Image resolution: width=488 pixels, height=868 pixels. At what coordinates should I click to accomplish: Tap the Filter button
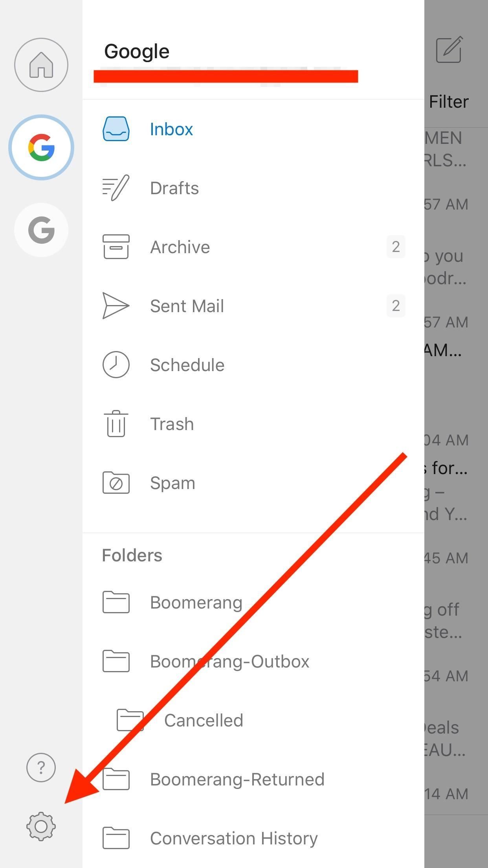449,102
